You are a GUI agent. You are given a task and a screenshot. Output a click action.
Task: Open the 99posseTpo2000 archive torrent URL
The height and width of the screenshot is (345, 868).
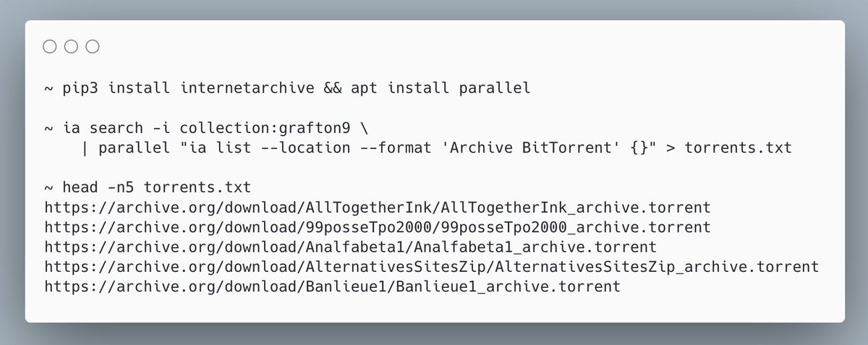coord(377,227)
